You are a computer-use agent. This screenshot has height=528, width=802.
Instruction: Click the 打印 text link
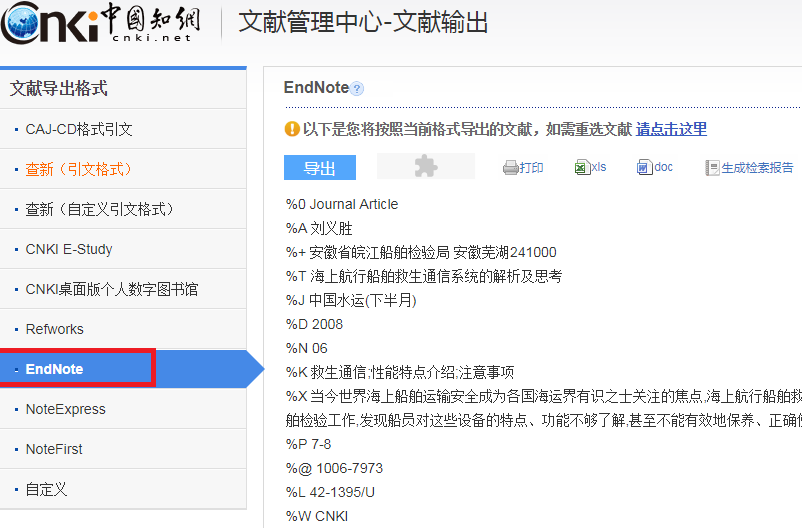coord(531,168)
